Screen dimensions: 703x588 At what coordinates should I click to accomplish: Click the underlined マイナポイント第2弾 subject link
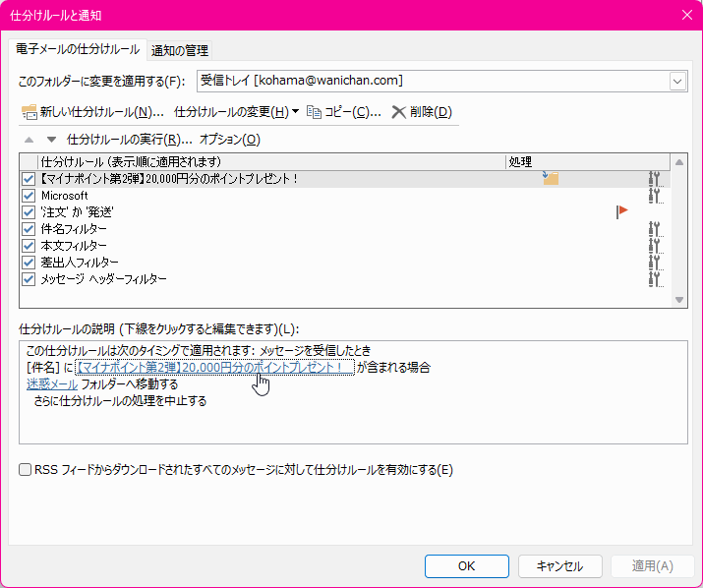click(x=214, y=368)
